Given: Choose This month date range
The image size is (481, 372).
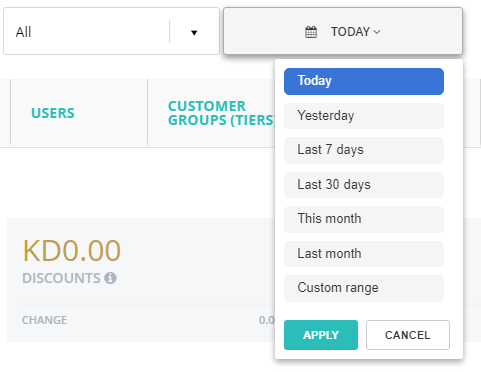Looking at the screenshot, I should [x=364, y=219].
